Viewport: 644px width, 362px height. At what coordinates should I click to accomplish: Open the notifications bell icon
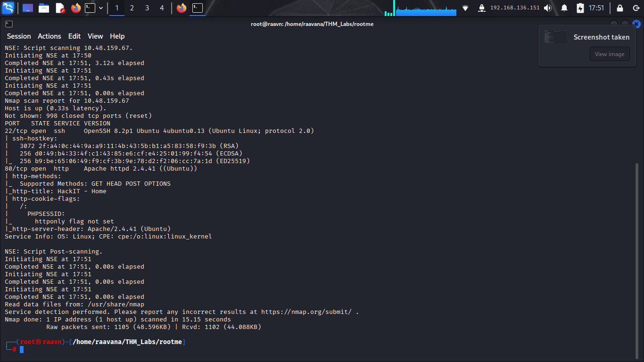click(564, 8)
